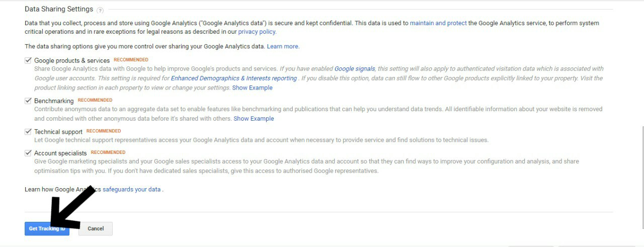Click the Data Sharing Settings help icon
The image size is (644, 247).
(100, 10)
